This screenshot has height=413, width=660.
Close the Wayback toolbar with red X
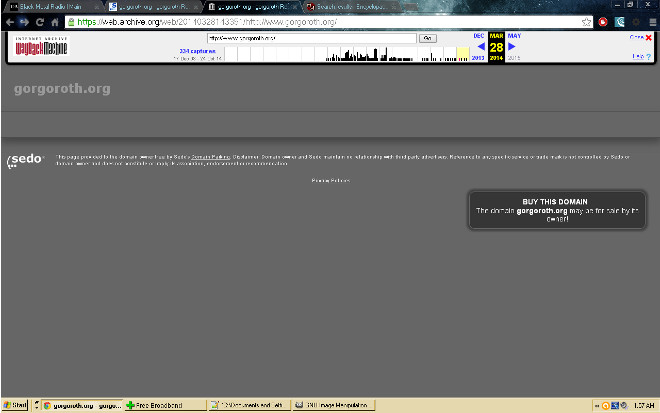click(x=649, y=37)
